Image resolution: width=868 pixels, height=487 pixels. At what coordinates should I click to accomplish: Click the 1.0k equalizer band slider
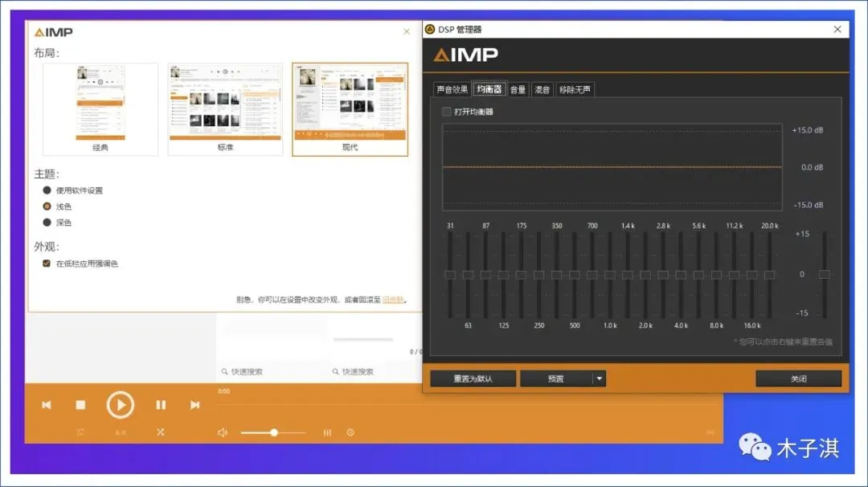click(609, 275)
